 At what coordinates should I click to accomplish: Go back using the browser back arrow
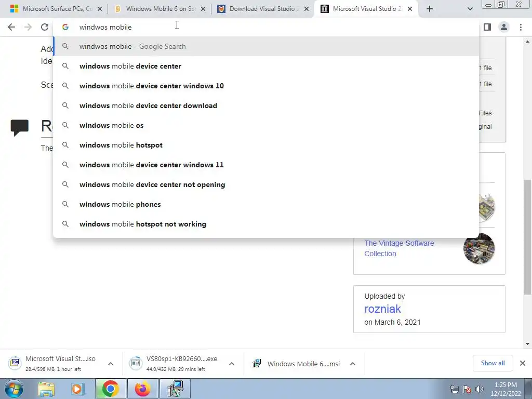click(x=11, y=27)
